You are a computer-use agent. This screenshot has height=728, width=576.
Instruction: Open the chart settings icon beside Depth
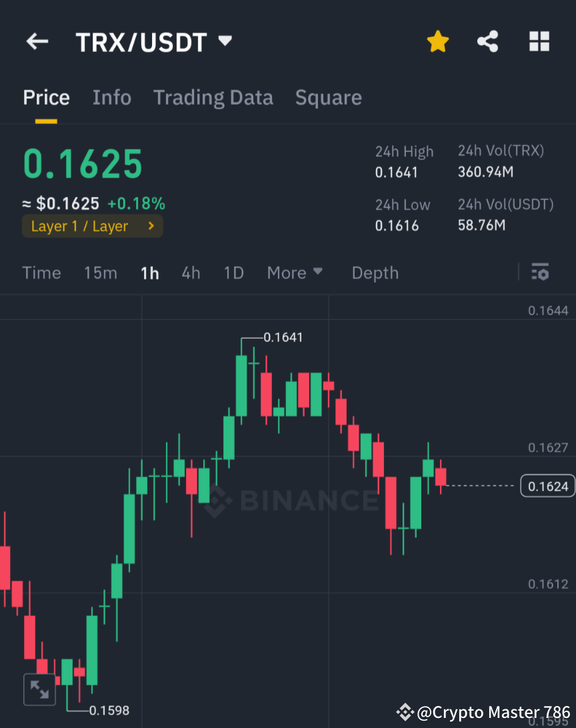540,272
